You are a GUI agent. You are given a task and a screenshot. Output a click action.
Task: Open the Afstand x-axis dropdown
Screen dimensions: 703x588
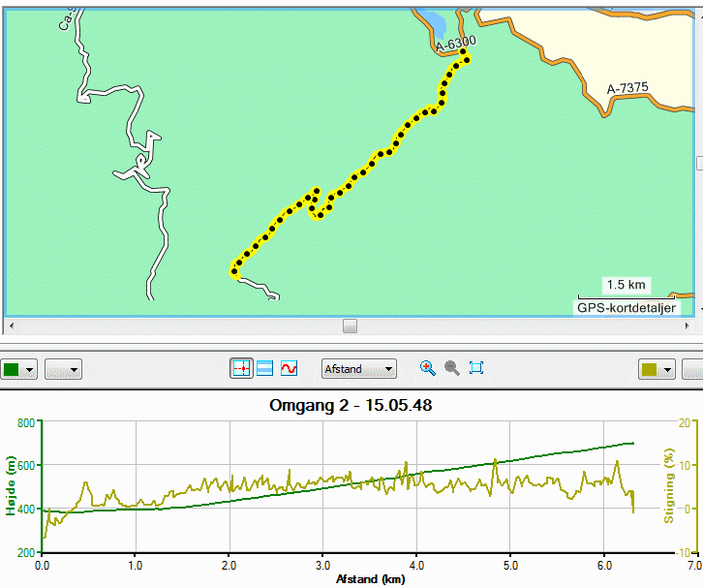[x=358, y=369]
